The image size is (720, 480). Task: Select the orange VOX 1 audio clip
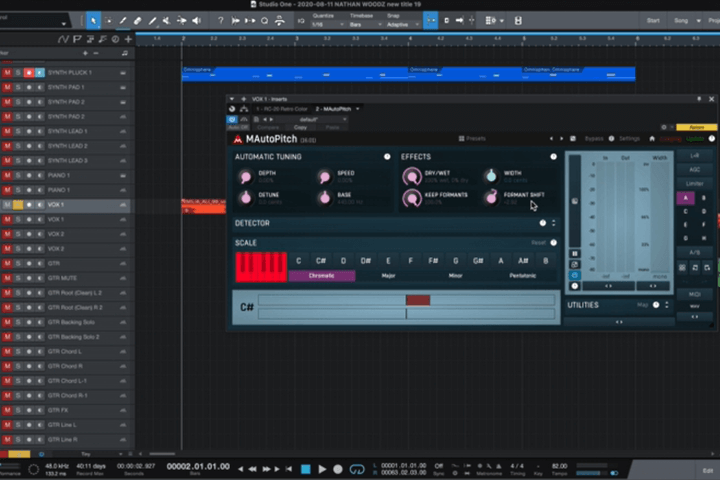point(203,207)
